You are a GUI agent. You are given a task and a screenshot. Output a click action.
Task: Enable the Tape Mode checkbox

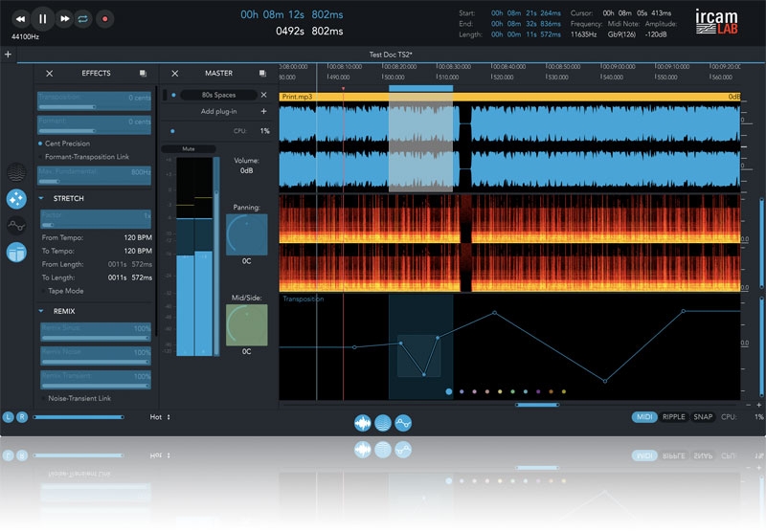point(41,291)
